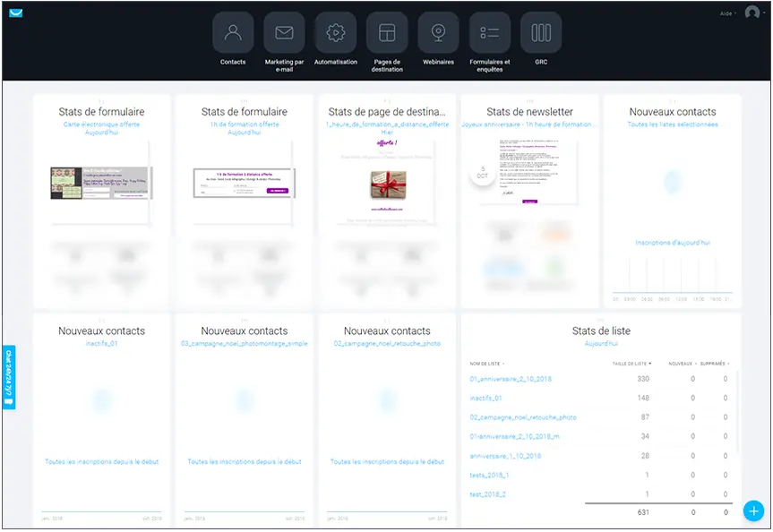Open the inactifs_01 list in Stats de liste
Screen dimensions: 773x532
[x=485, y=399]
